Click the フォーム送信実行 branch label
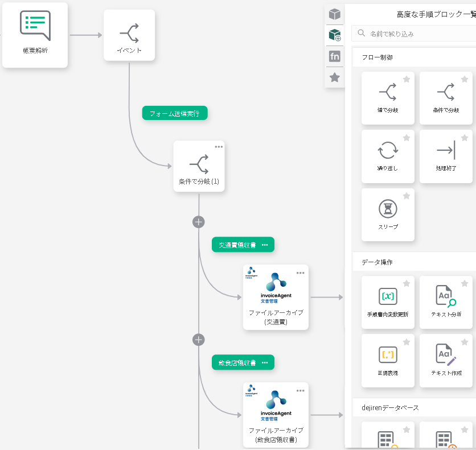The width and height of the screenshot is (476, 450). point(175,113)
